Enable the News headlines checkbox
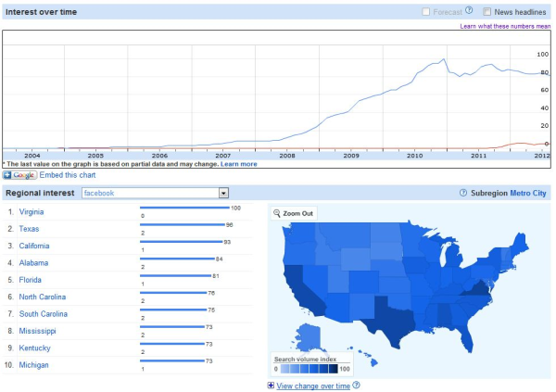 (x=486, y=12)
